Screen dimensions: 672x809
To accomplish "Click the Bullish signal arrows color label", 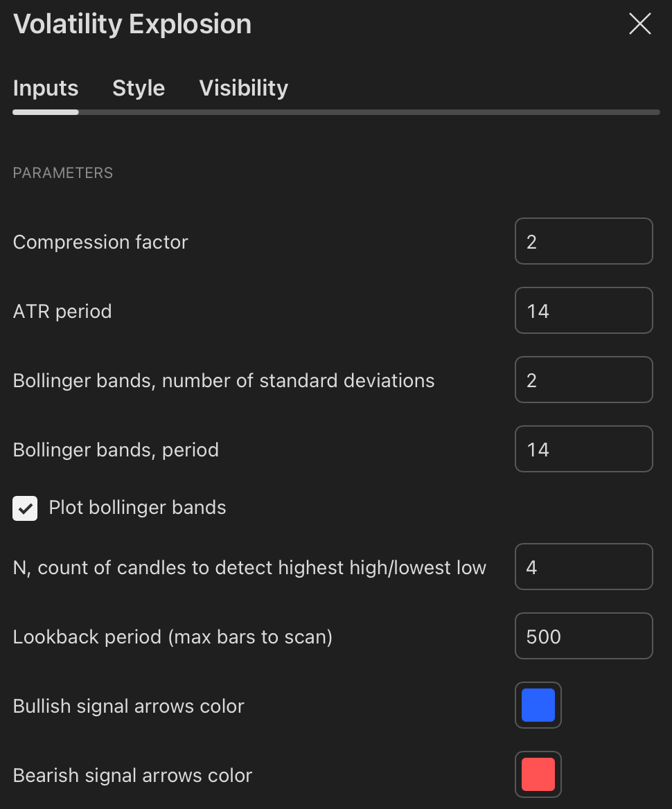I will click(129, 706).
